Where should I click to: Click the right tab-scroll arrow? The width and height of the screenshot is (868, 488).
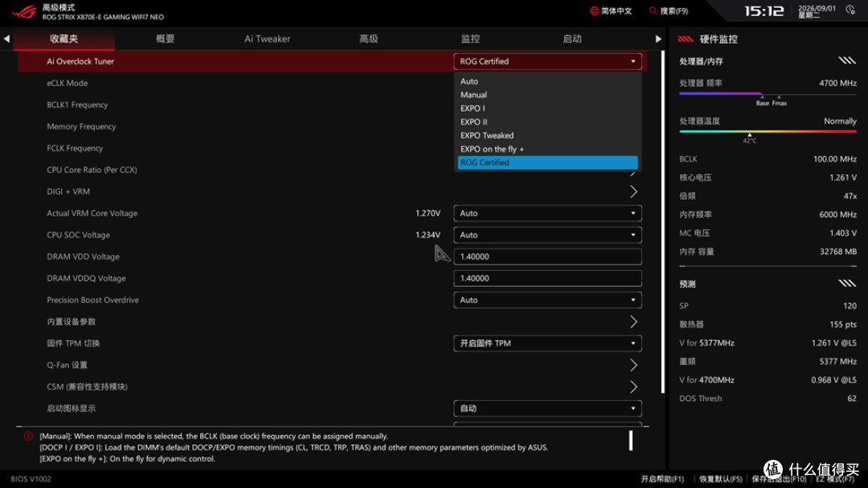(x=657, y=39)
